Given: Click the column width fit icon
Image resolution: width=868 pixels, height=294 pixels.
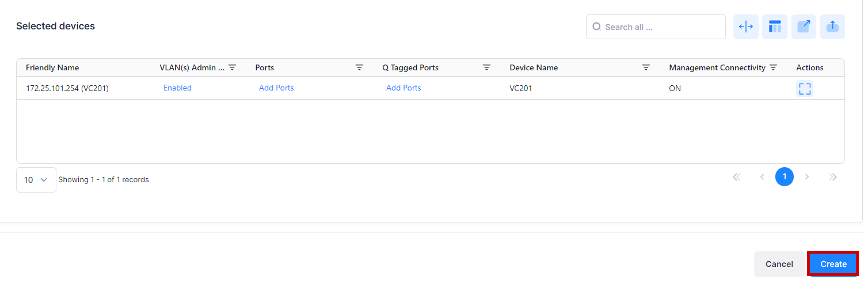Looking at the screenshot, I should [x=745, y=27].
